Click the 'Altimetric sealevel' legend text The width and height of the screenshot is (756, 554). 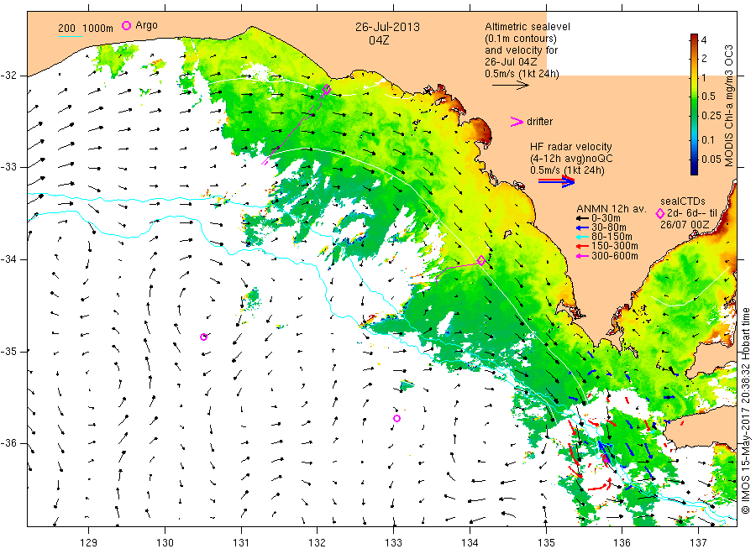(x=528, y=27)
